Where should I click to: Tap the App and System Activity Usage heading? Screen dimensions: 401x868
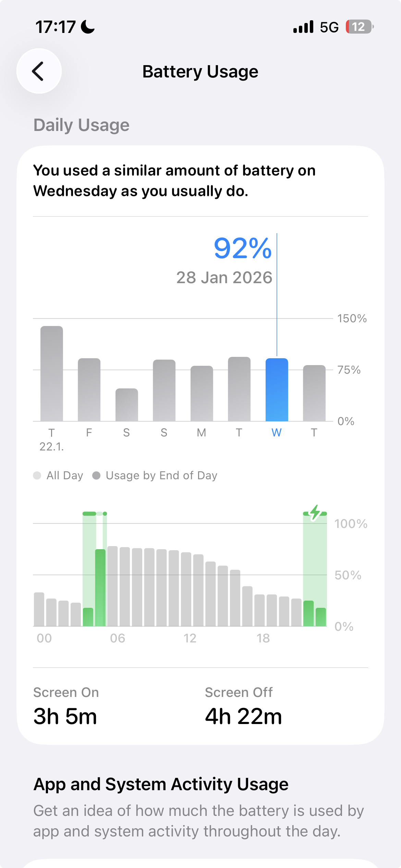coord(161,784)
